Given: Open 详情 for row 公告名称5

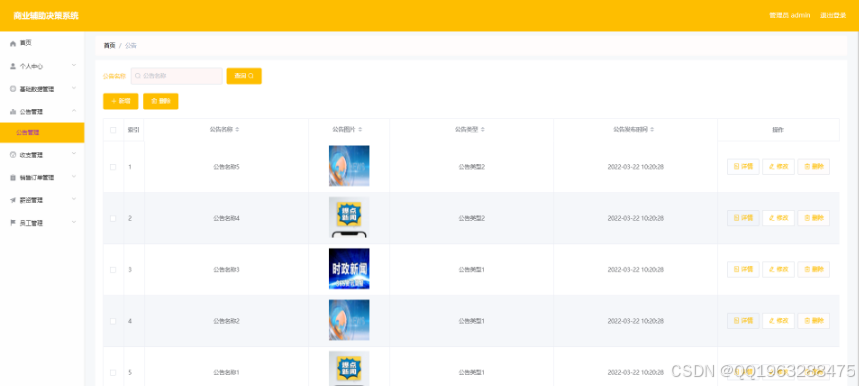Looking at the screenshot, I should [743, 167].
